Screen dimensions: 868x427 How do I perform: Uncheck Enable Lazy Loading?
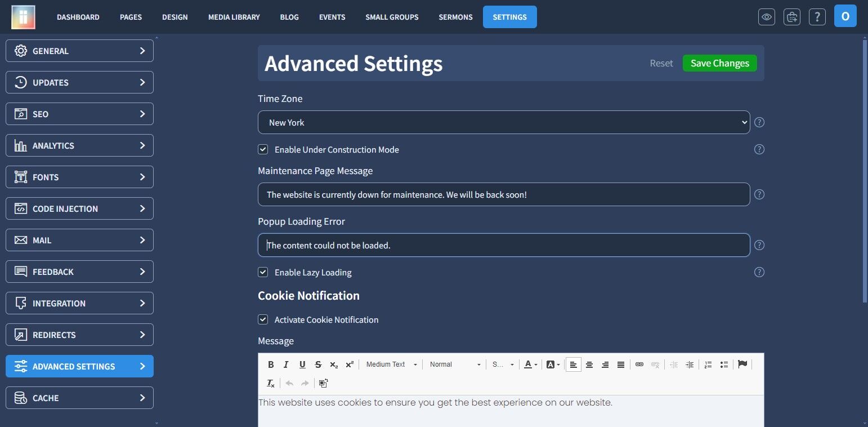click(x=263, y=272)
